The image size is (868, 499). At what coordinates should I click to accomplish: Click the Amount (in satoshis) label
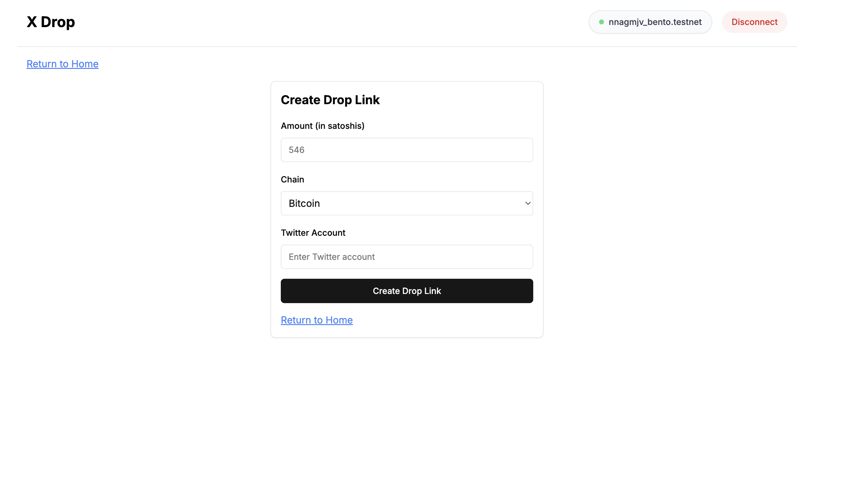click(x=322, y=126)
